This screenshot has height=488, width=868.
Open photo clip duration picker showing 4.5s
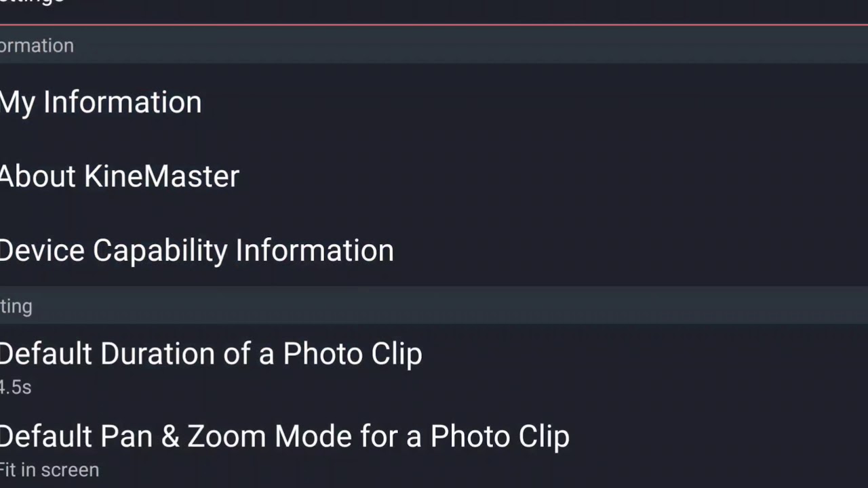[434, 366]
